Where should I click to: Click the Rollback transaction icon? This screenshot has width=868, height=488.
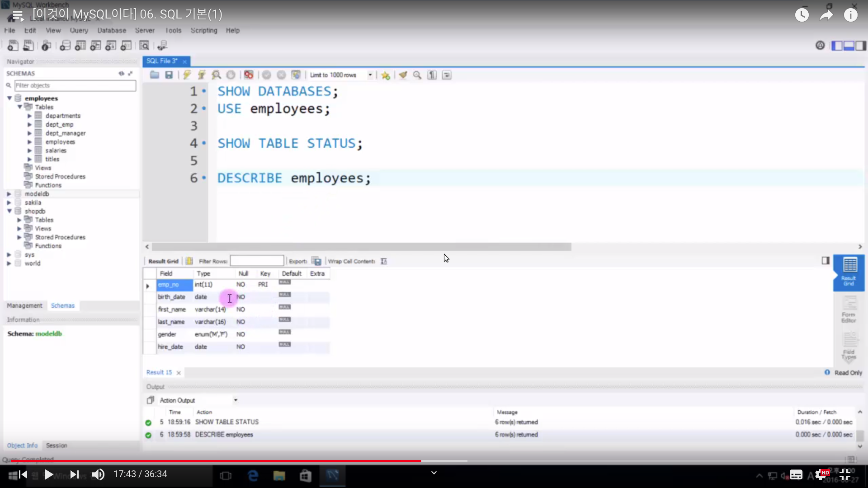[281, 75]
